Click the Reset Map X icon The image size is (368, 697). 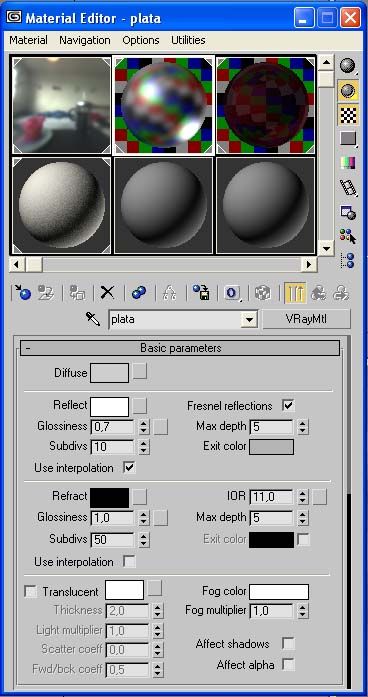[107, 293]
